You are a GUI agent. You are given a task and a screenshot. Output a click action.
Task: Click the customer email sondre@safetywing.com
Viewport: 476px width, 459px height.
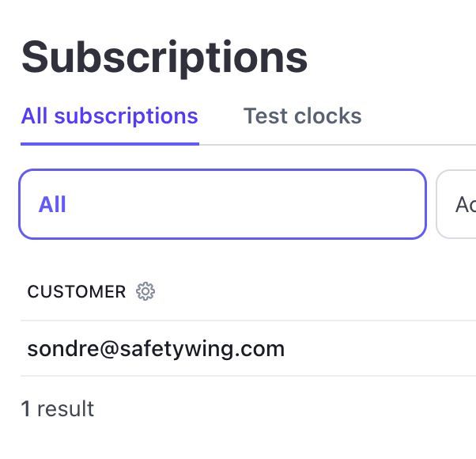156,349
